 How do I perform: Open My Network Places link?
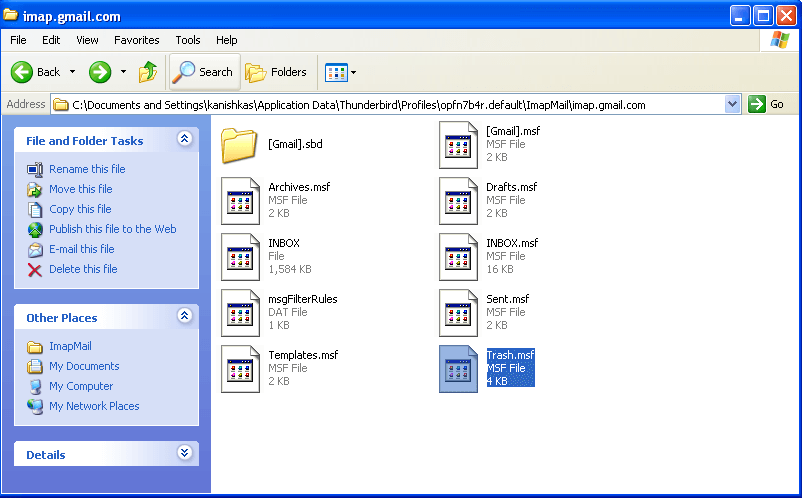[94, 406]
